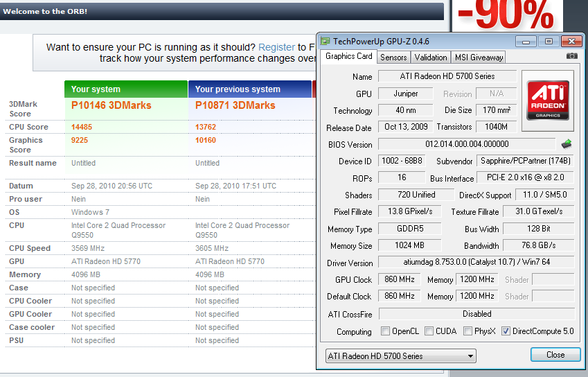Click the Driver Version field atiumdag 8.753.0.0

(476, 262)
